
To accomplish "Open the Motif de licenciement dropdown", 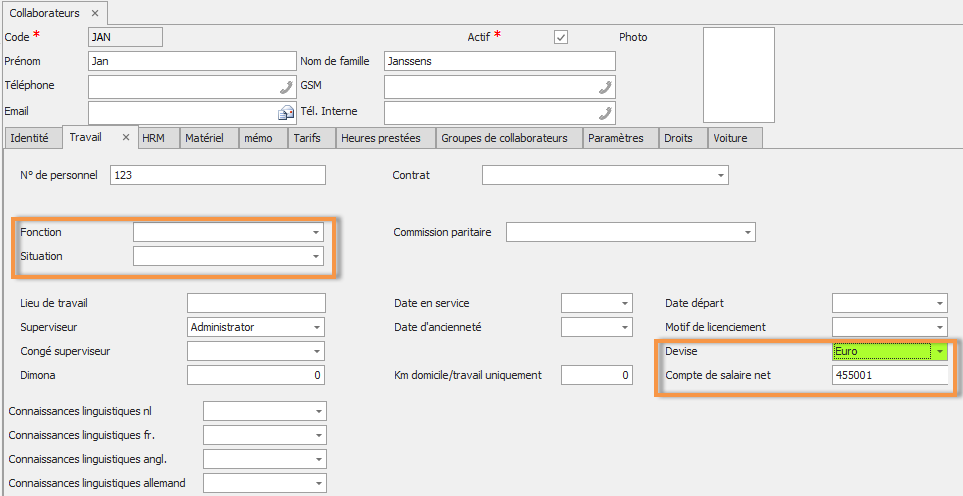I will coord(940,328).
